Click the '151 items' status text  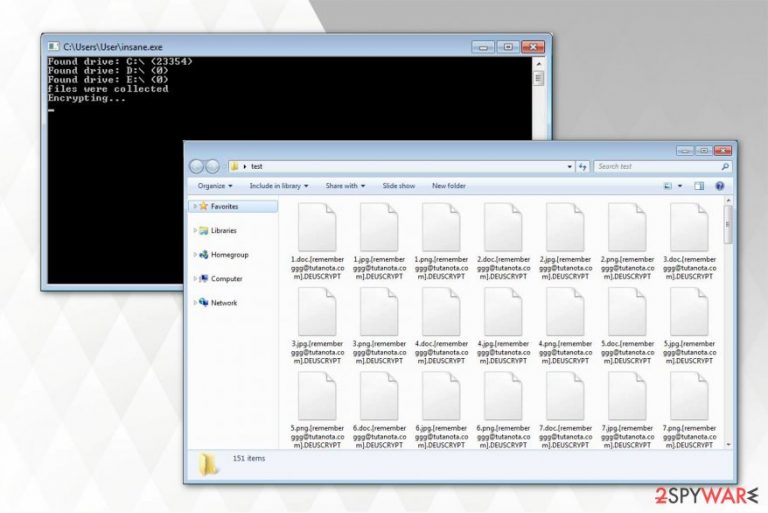click(x=249, y=458)
